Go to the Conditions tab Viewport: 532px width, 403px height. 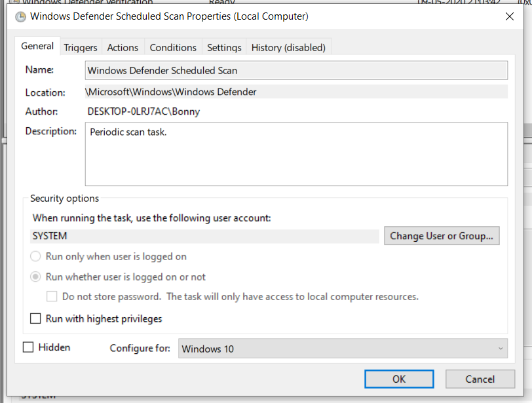pos(173,47)
